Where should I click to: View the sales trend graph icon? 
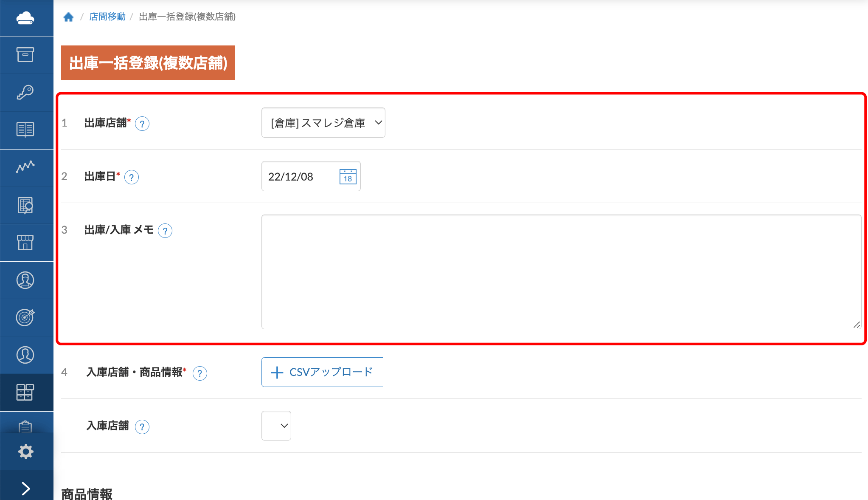pos(26,167)
